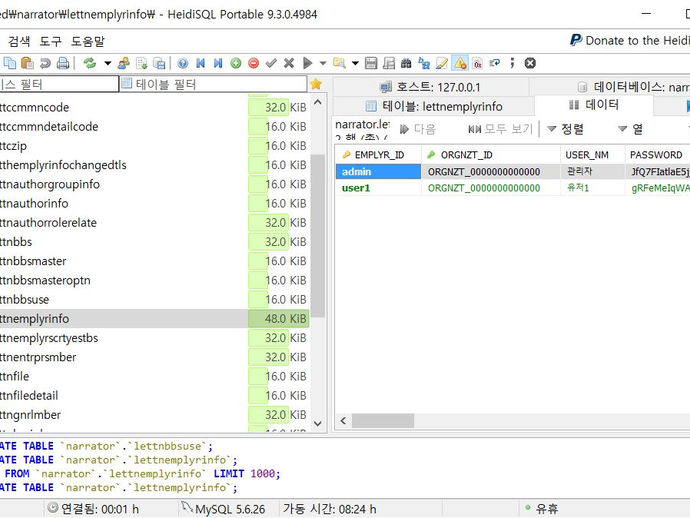Image resolution: width=690 pixels, height=518 pixels.
Task: Click the Save floppy disk icon
Action: [x=371, y=63]
